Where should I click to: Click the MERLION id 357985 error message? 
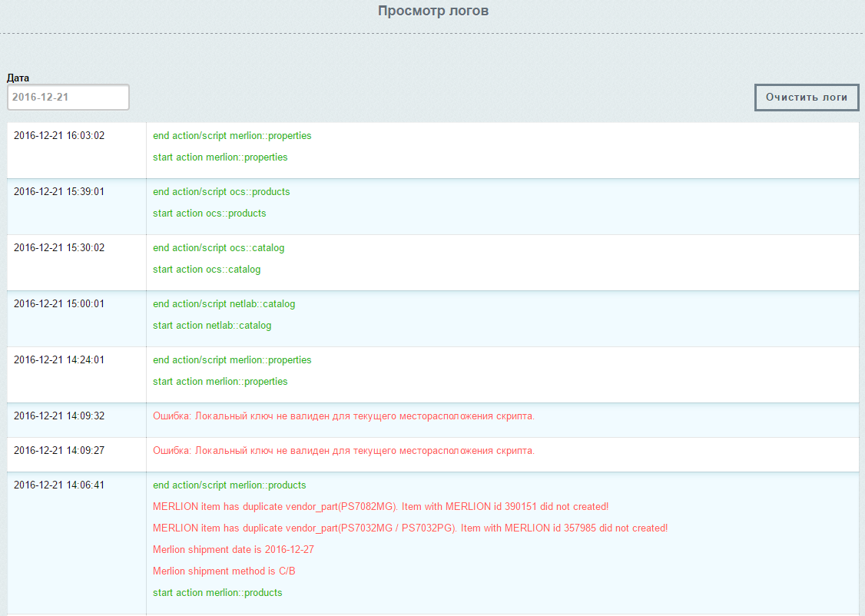(x=410, y=528)
